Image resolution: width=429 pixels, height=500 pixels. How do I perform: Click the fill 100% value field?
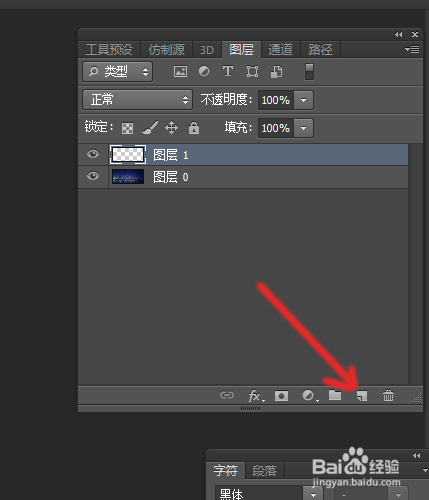point(276,128)
